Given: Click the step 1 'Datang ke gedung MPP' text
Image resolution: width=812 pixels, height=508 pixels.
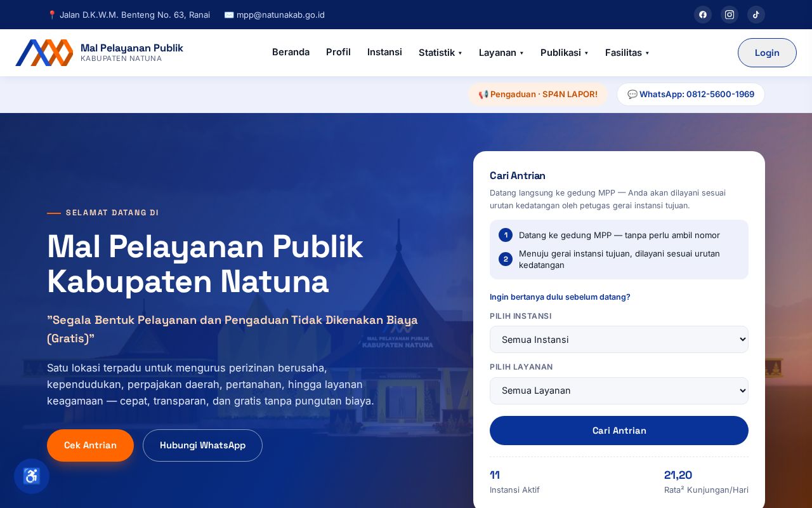Looking at the screenshot, I should click(619, 235).
